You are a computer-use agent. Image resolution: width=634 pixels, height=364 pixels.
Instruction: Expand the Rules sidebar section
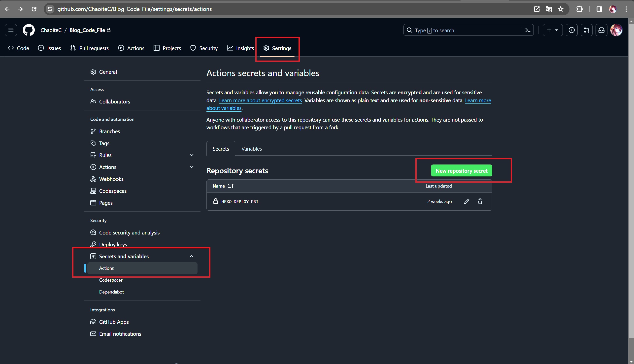tap(142, 155)
